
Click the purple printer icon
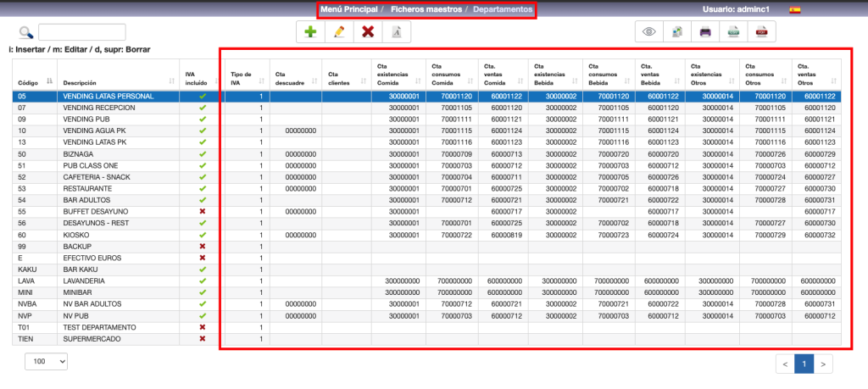coord(704,32)
